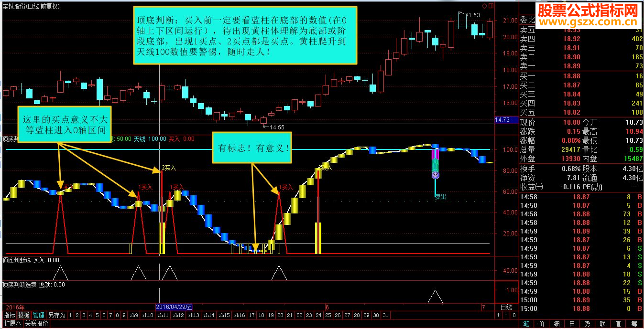Click the 现价 18.88 value
Screen dimensions: 644x329
point(572,122)
